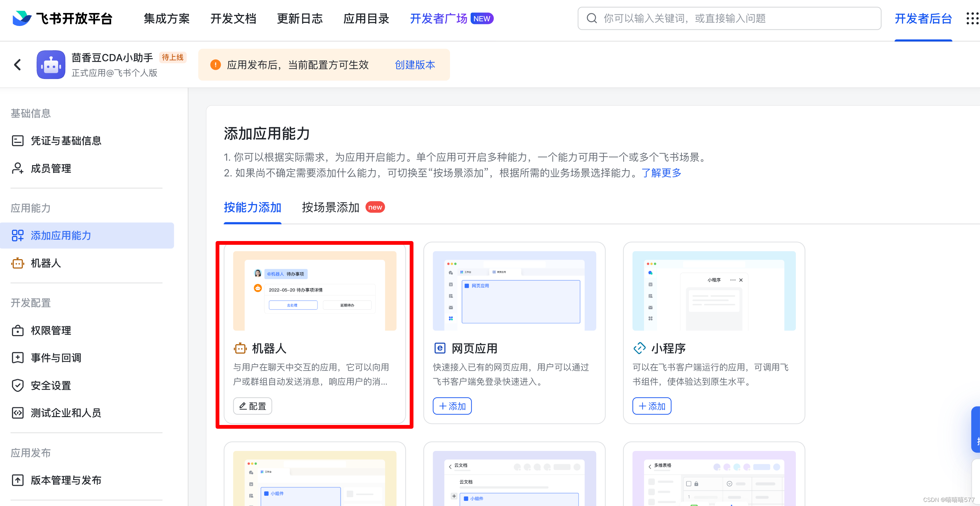Click the 创建版本 link
The image size is (980, 506).
click(415, 65)
